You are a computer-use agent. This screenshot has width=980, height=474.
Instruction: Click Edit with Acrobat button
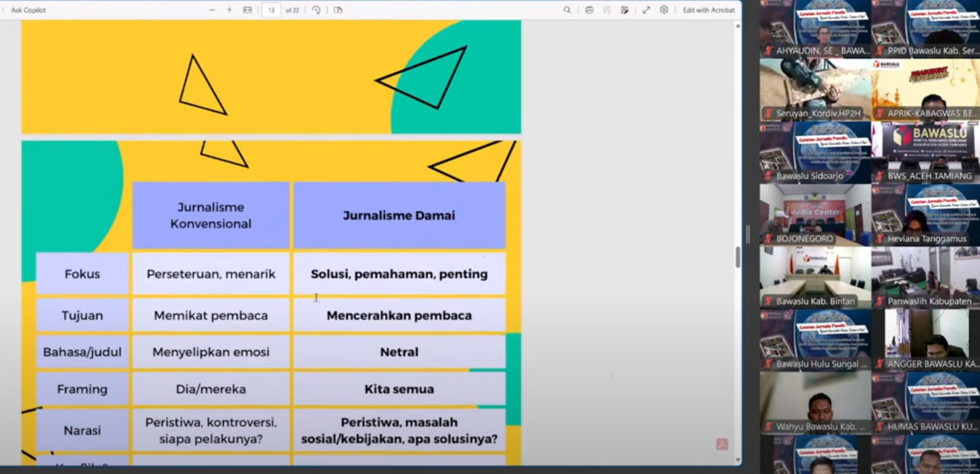(x=709, y=10)
